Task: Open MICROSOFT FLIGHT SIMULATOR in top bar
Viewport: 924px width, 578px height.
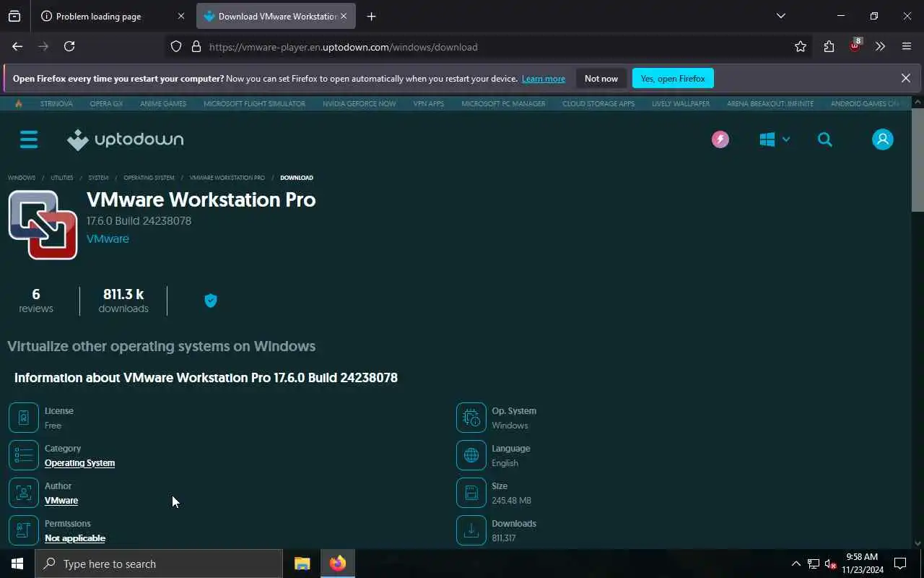Action: tap(254, 104)
